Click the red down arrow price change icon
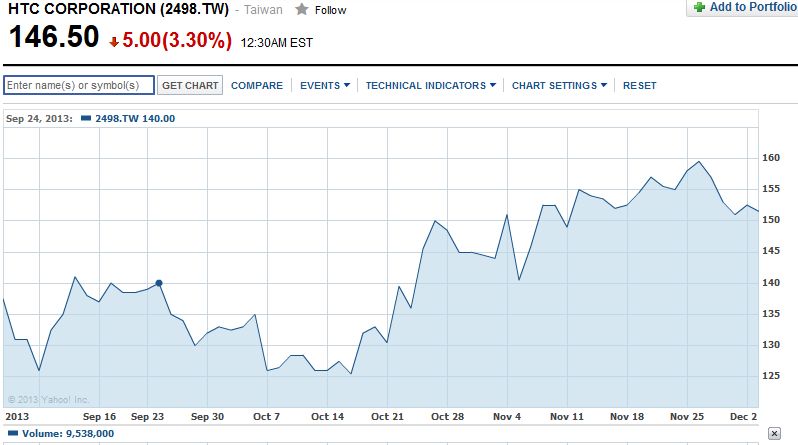Screen dimensions: 798x445 tap(114, 42)
